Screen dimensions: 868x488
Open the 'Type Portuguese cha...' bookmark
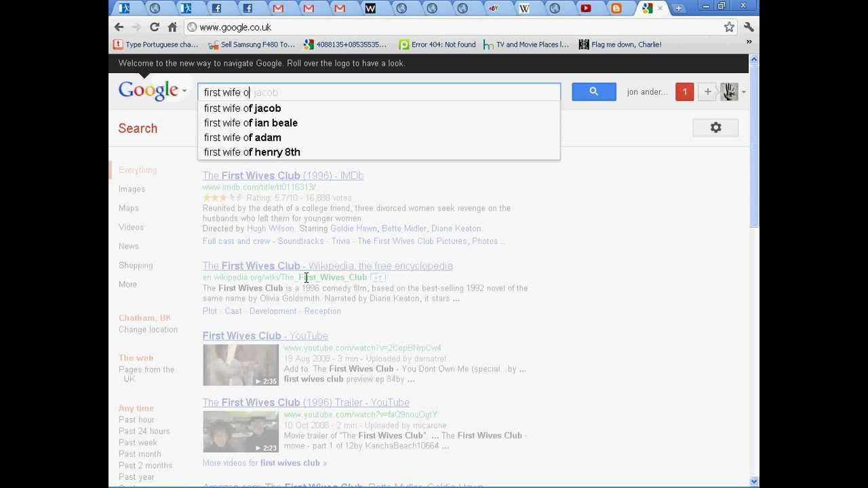click(x=155, y=45)
